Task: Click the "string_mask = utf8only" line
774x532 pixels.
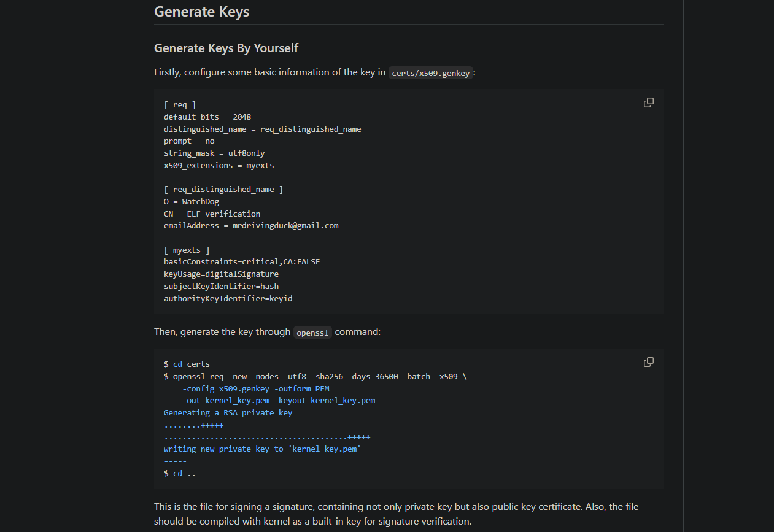Action: click(214, 153)
